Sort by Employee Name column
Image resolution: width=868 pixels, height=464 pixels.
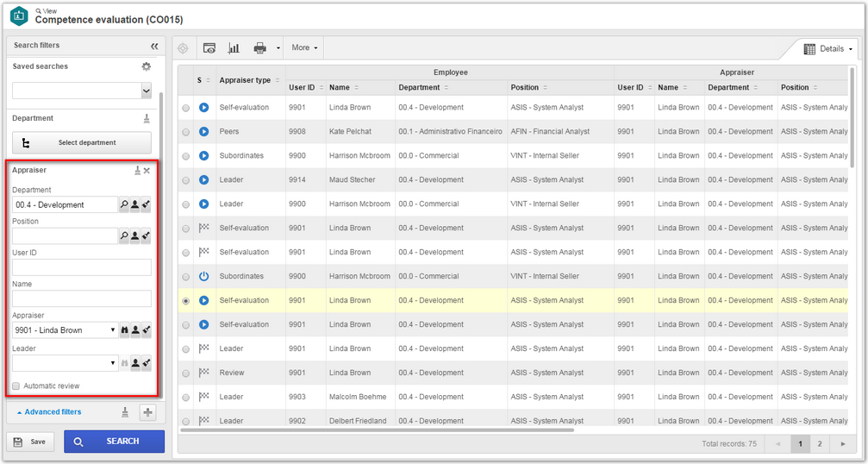click(x=343, y=87)
